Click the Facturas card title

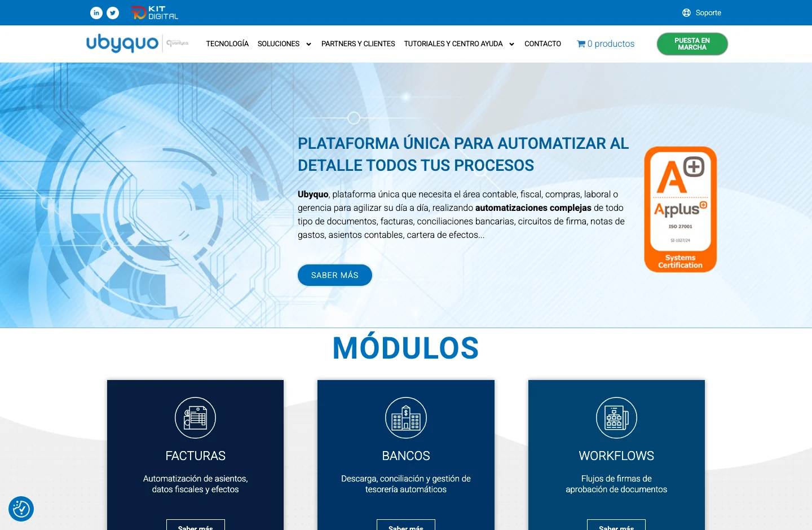[x=195, y=456]
